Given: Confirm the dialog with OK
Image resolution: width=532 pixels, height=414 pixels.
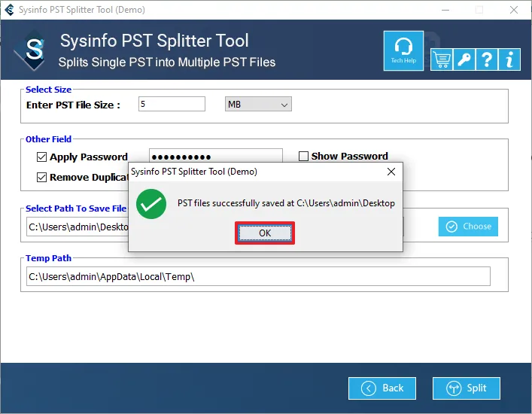Looking at the screenshot, I should coord(265,233).
